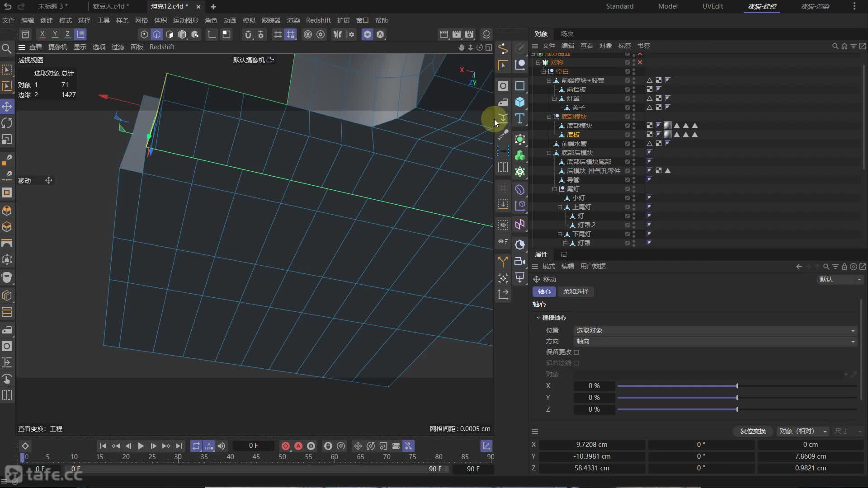Adjust the X axis percentage slider

pos(737,386)
